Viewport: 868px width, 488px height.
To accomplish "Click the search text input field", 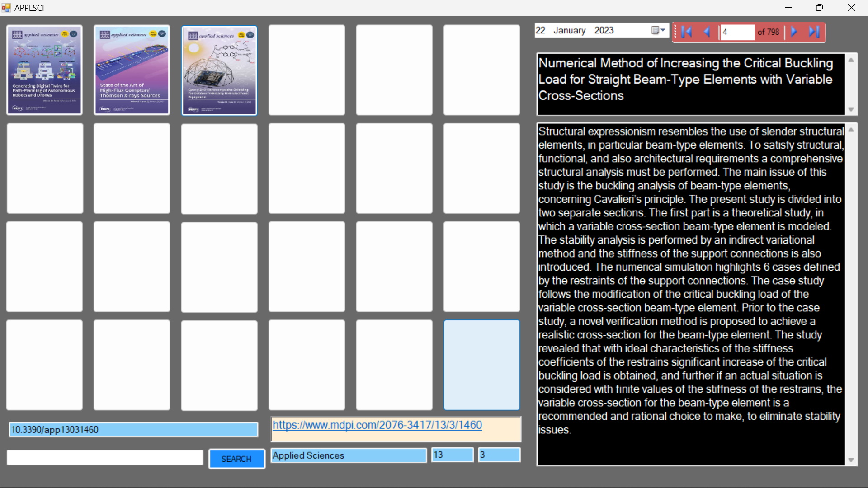I will coord(105,457).
